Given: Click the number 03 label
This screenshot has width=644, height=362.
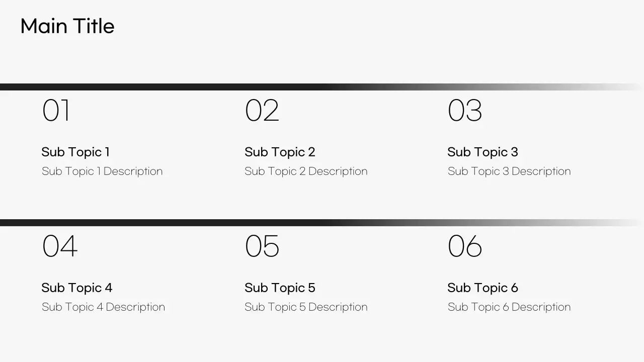Looking at the screenshot, I should pos(465,111).
